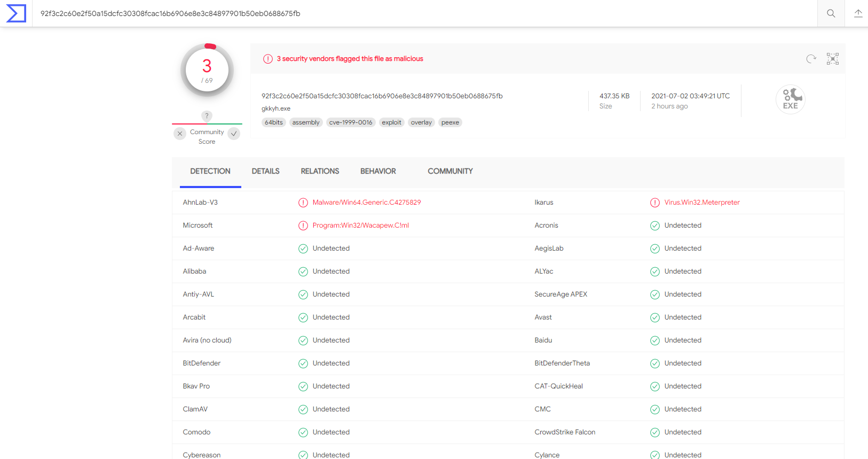Click the upload file arrow icon

[858, 13]
